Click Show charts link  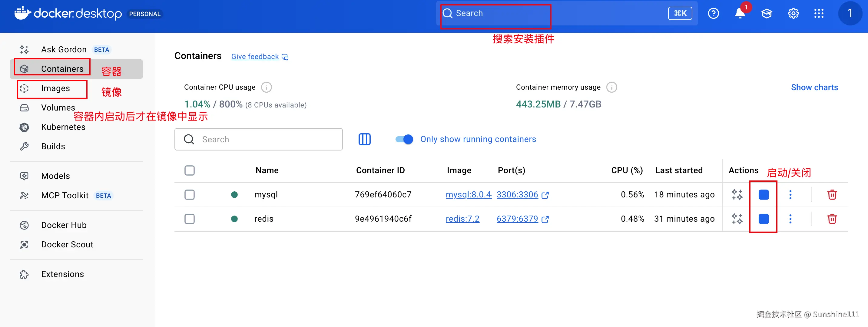(x=814, y=87)
